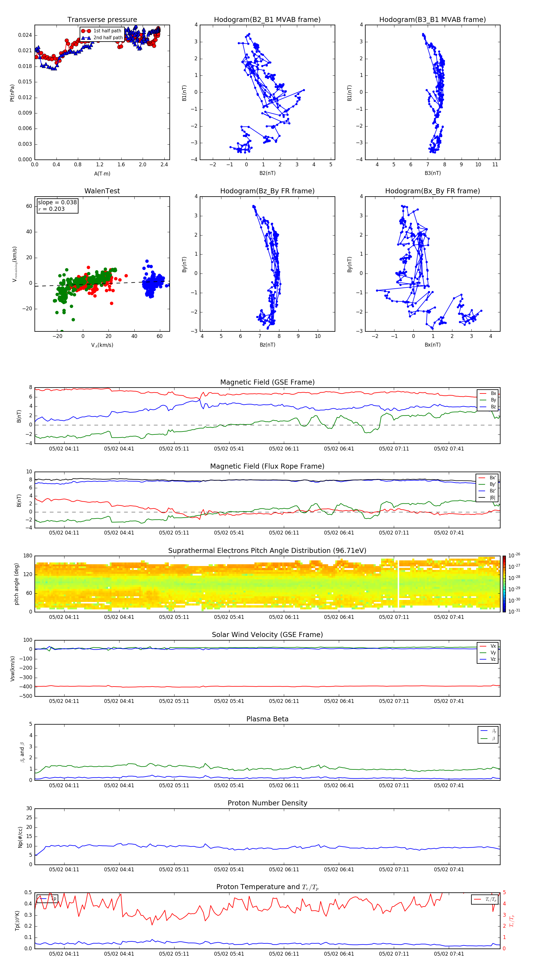Screen dimensions: 535x980
Task: Select the β entry in Plasma Beta legend
Action: [x=488, y=739]
